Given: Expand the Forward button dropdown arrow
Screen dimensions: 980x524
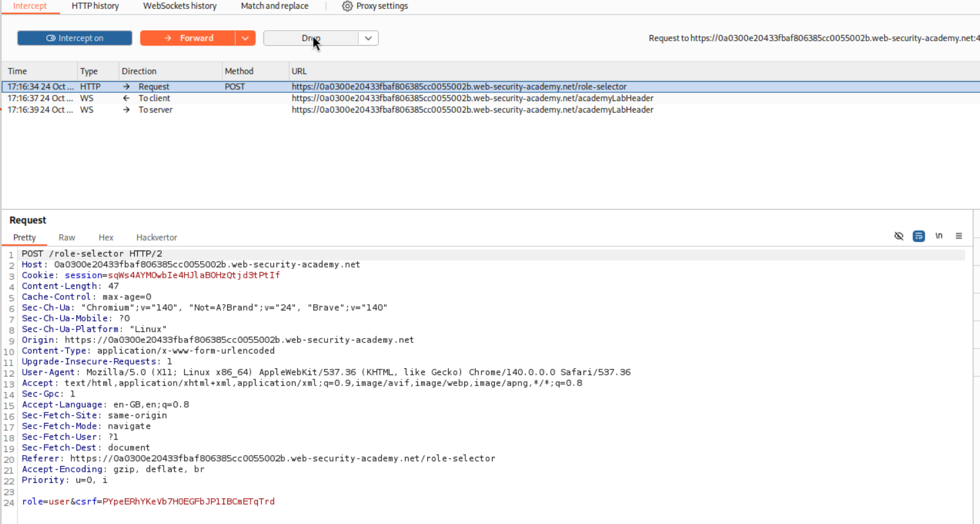Looking at the screenshot, I should point(245,38).
